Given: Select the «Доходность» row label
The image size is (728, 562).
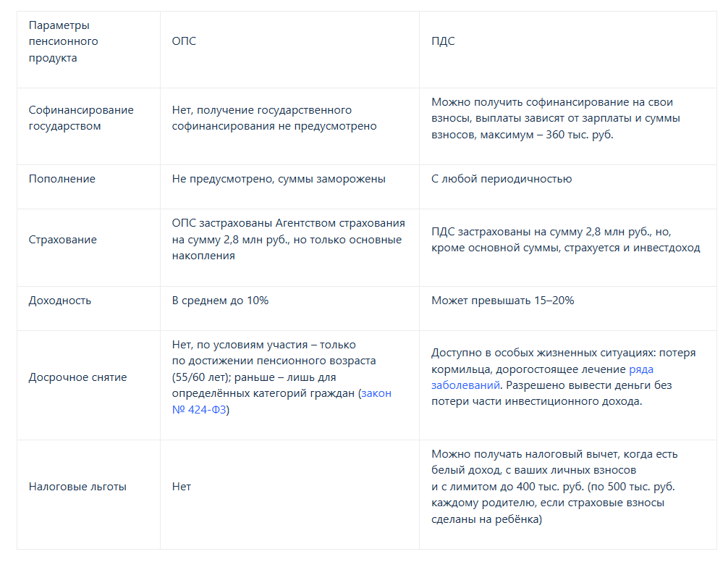Looking at the screenshot, I should 60,300.
